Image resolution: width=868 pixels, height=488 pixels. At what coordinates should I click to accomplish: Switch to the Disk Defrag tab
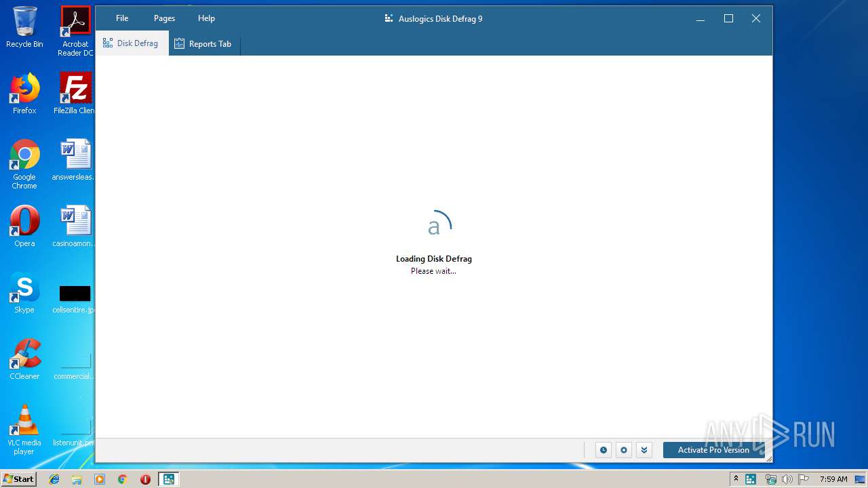click(132, 43)
